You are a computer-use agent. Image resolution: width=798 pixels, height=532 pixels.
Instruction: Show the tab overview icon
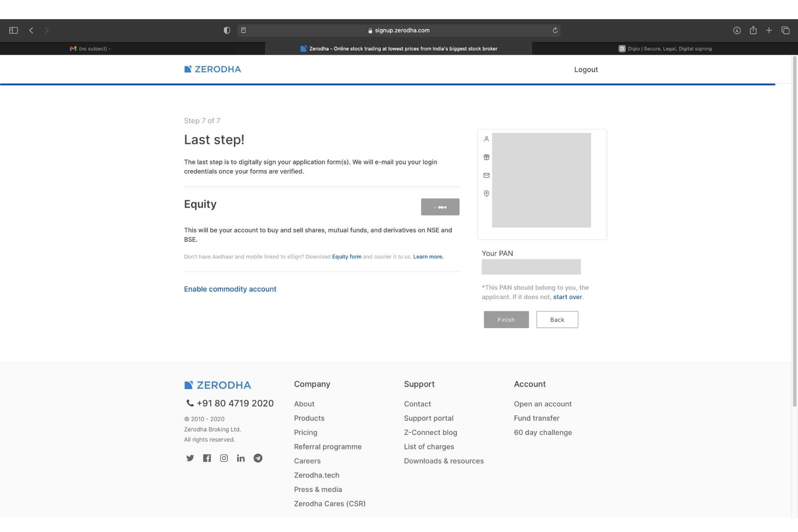click(x=785, y=30)
